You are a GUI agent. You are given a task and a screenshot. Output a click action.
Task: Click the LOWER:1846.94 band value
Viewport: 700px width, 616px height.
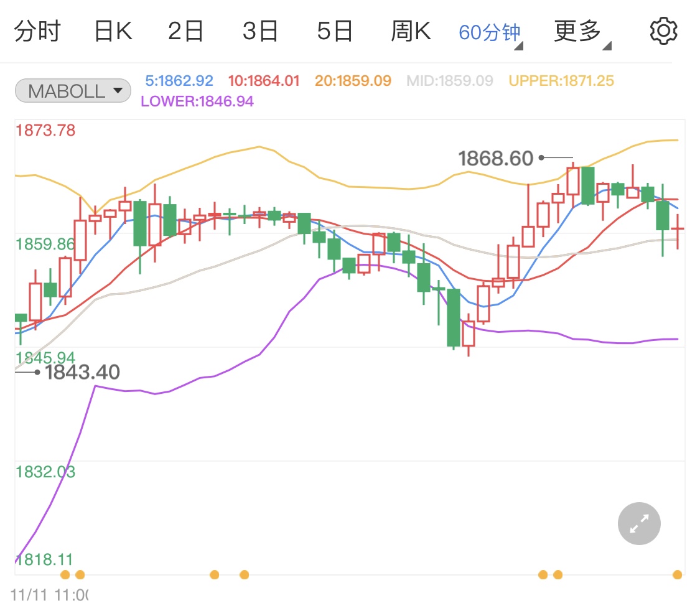(197, 101)
